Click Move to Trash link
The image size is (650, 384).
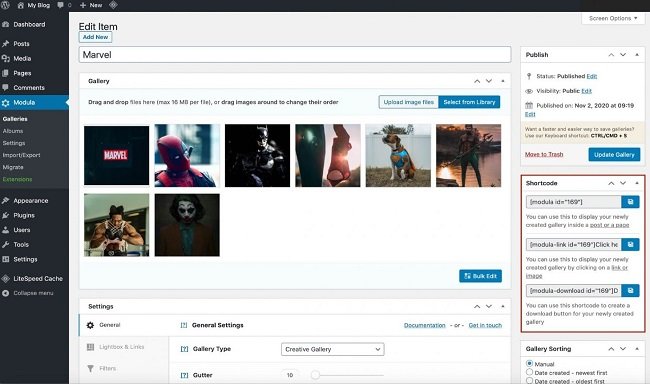[x=544, y=154]
